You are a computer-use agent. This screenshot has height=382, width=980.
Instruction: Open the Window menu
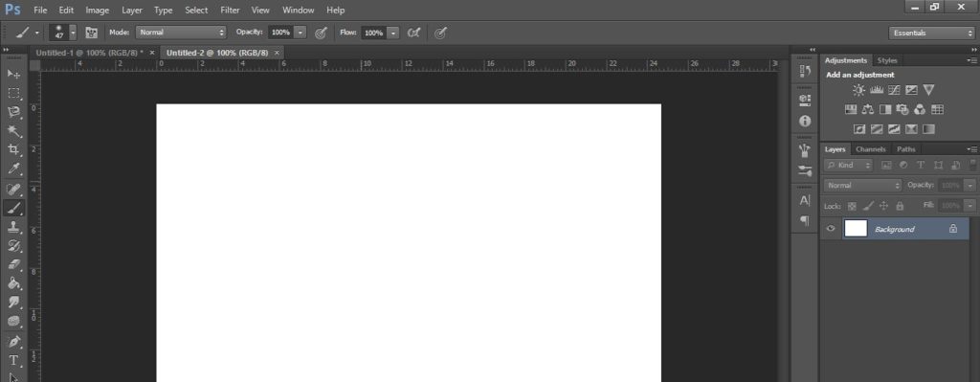299,10
